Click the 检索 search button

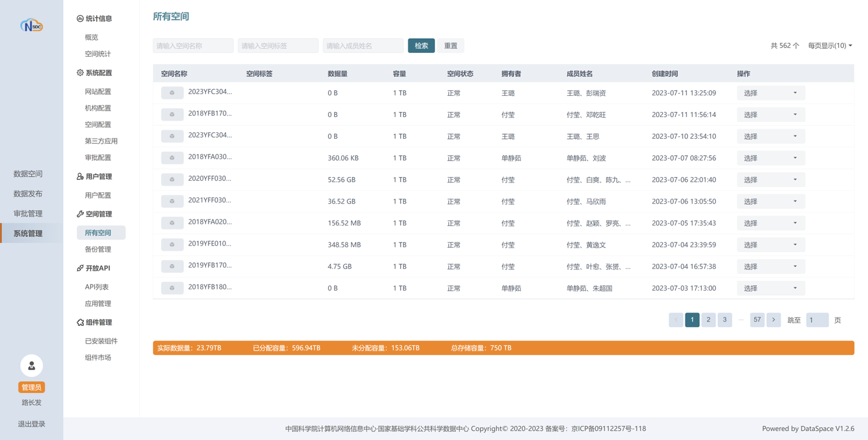point(421,46)
